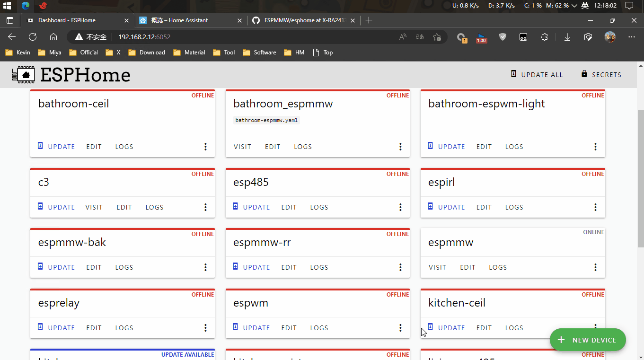Viewport: 644px width, 360px height.
Task: Click the page vertical scrollbar
Action: click(x=640, y=178)
